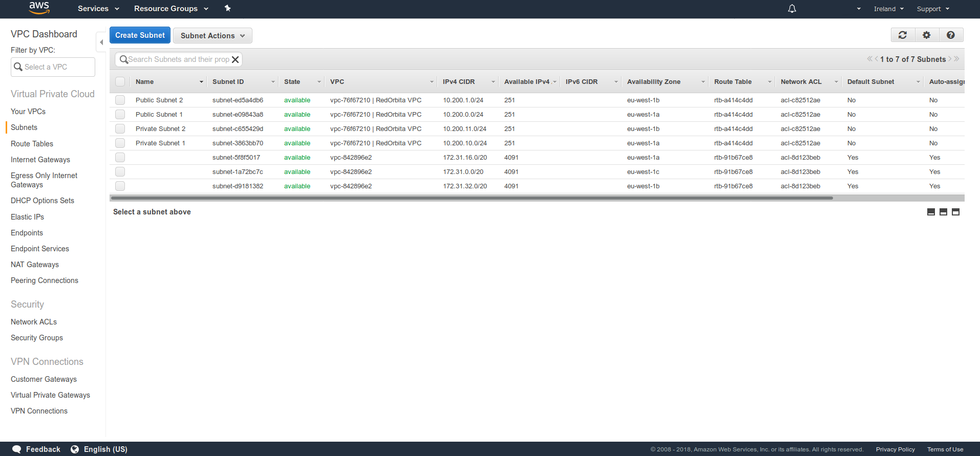This screenshot has height=456, width=980.
Task: Refresh the subnets list
Action: 902,35
